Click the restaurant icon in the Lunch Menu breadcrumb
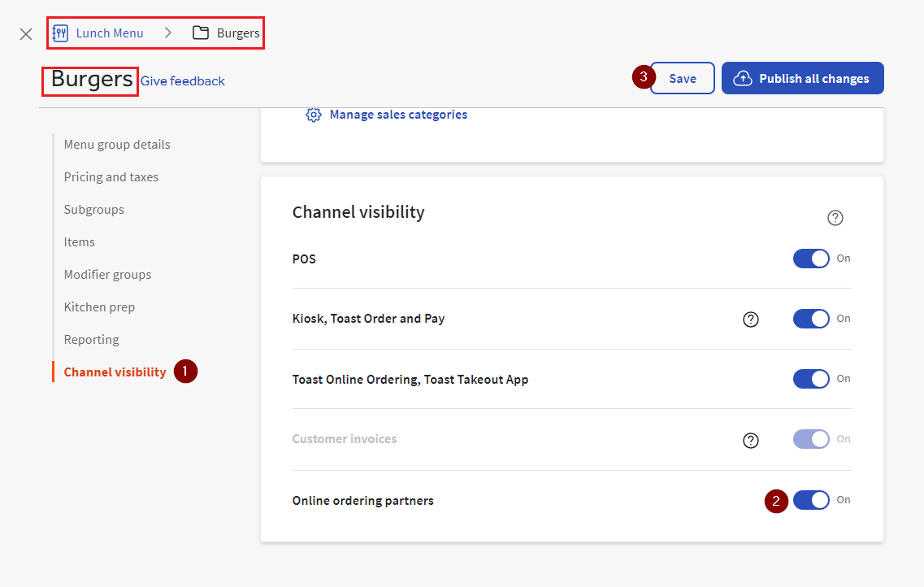Viewport: 924px width, 587px height. [60, 33]
